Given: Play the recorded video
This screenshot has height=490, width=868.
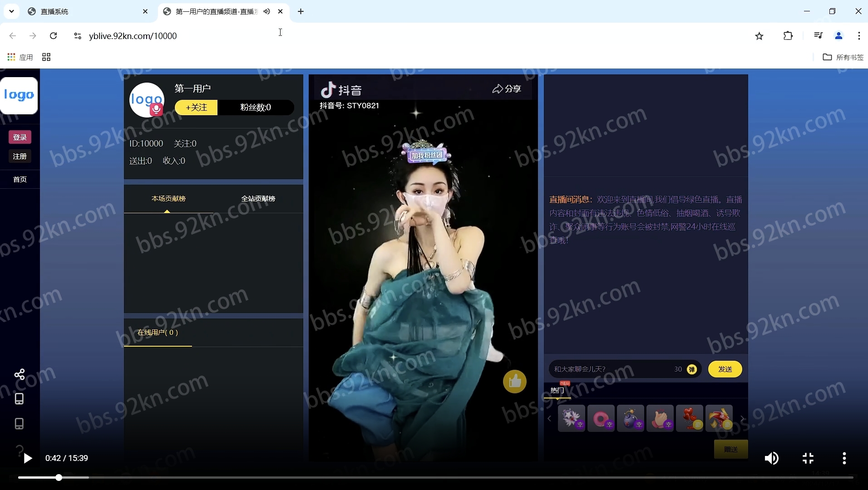Looking at the screenshot, I should click(28, 458).
